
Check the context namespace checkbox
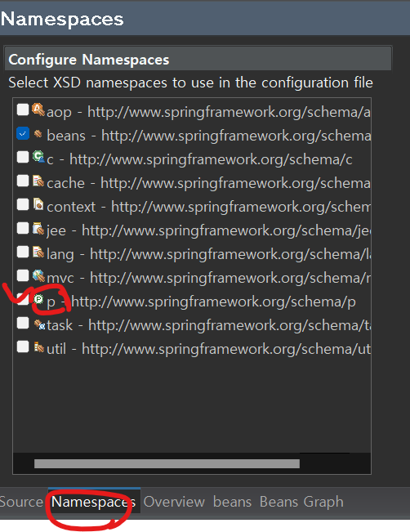pyautogui.click(x=23, y=204)
